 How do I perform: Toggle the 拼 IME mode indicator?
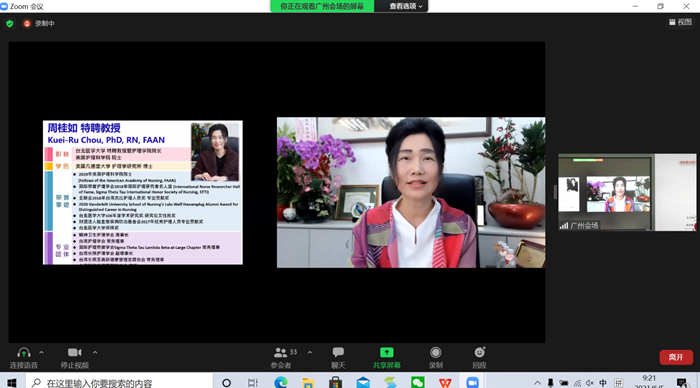pos(618,383)
